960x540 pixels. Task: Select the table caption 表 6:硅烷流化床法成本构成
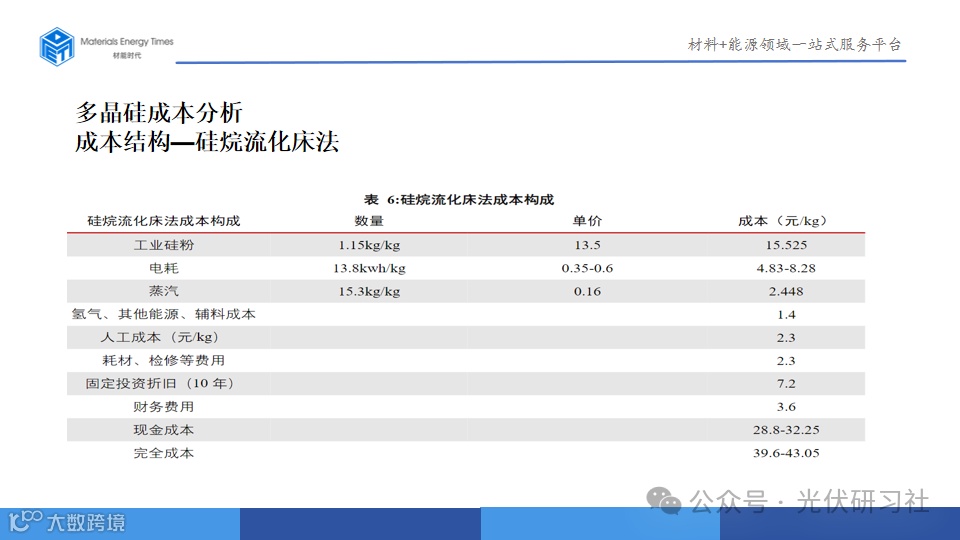[x=459, y=200]
